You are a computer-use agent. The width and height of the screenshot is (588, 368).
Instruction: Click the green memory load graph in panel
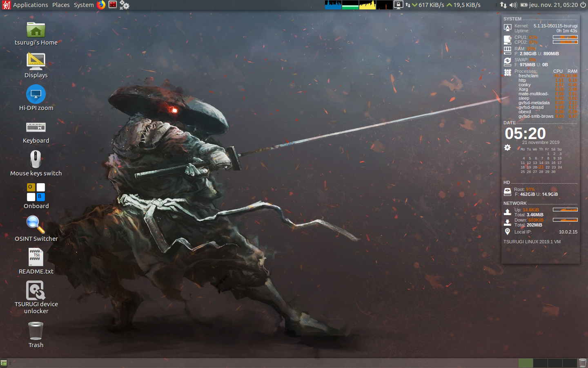[350, 5]
